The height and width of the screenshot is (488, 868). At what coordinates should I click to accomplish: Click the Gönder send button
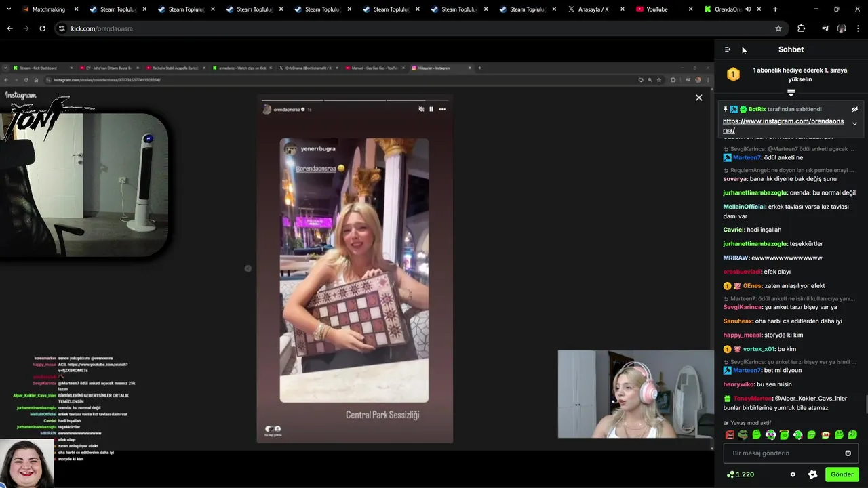pos(842,474)
